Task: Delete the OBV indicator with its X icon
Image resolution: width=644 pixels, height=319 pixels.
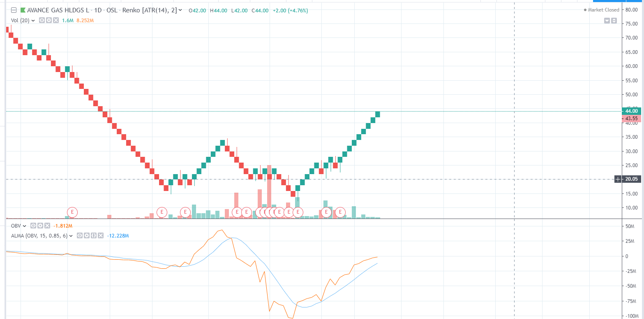Action: pos(47,226)
